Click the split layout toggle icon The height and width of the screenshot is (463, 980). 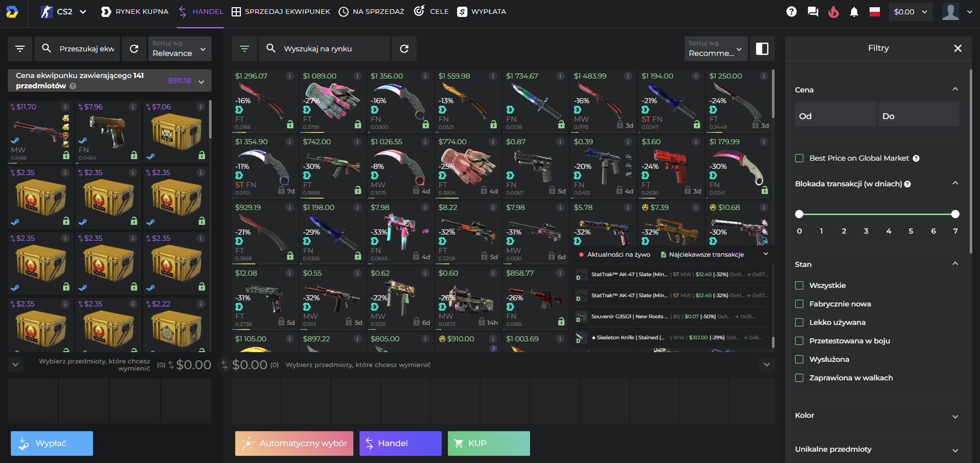click(762, 48)
